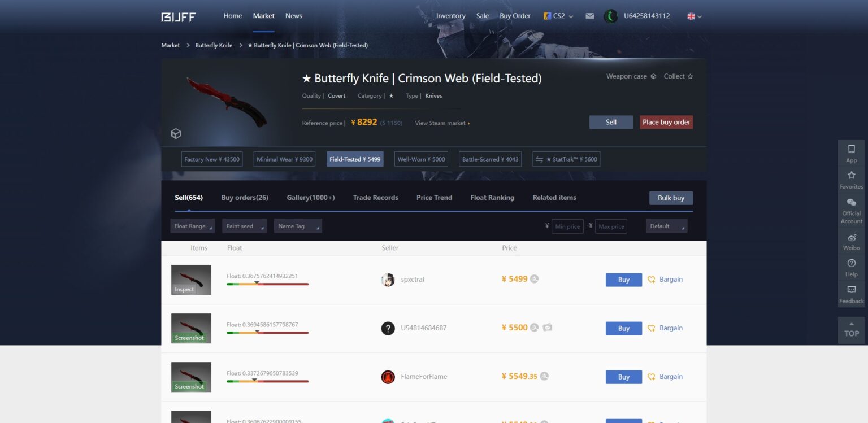Switch to the Buy orders(26) tab

coord(245,198)
